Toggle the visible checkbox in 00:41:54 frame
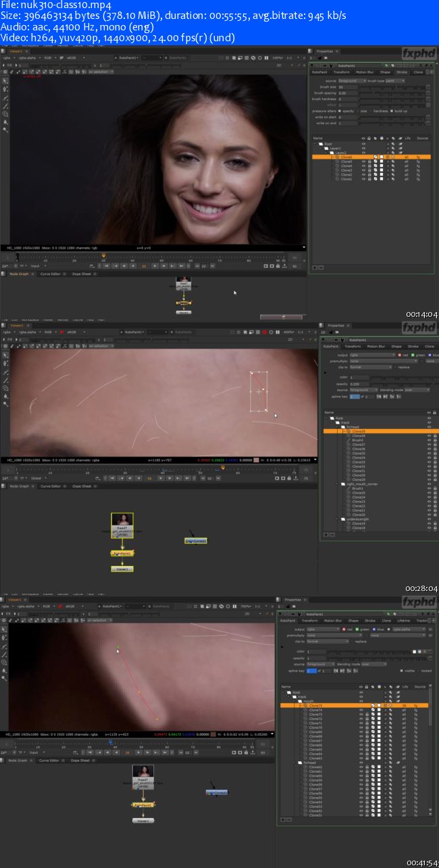 [401, 671]
